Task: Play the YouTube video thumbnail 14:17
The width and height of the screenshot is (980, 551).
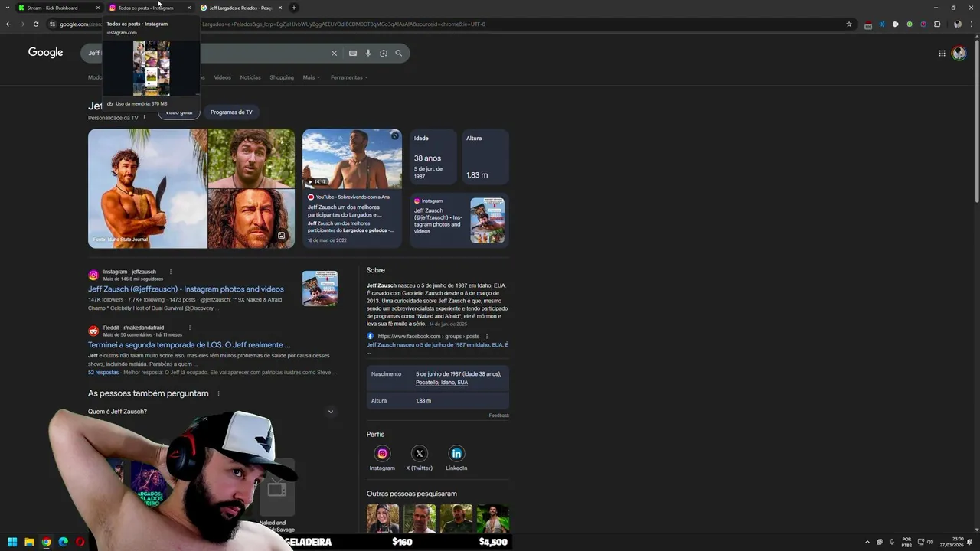Action: pyautogui.click(x=352, y=158)
